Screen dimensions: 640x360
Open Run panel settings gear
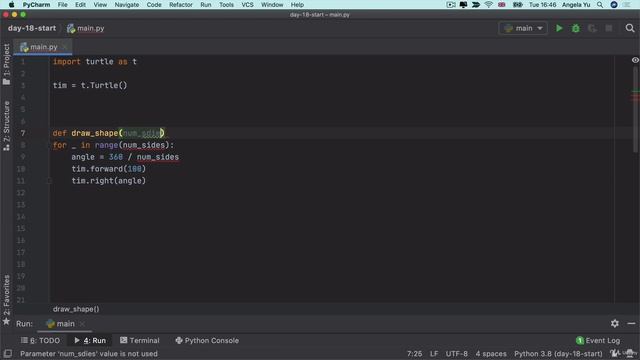(615, 323)
